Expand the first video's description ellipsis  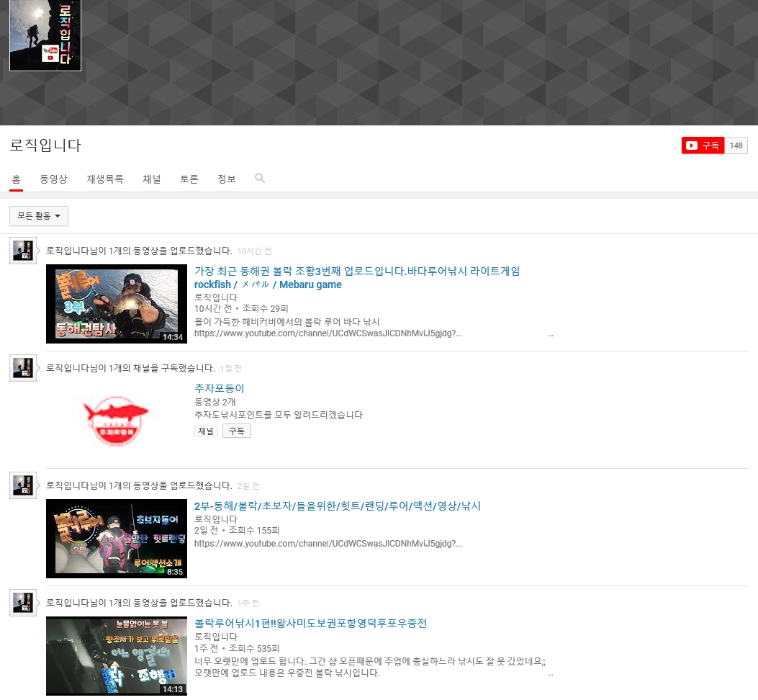(551, 334)
